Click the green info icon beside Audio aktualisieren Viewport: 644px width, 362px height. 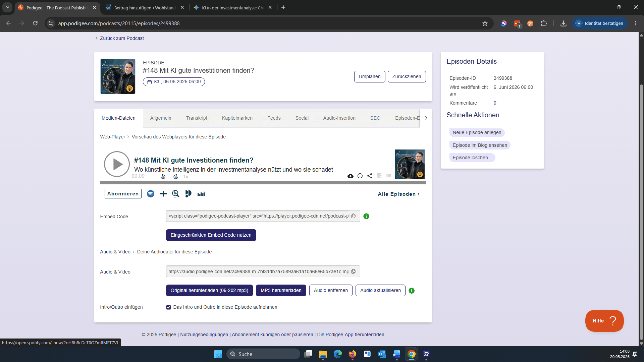pos(412,291)
